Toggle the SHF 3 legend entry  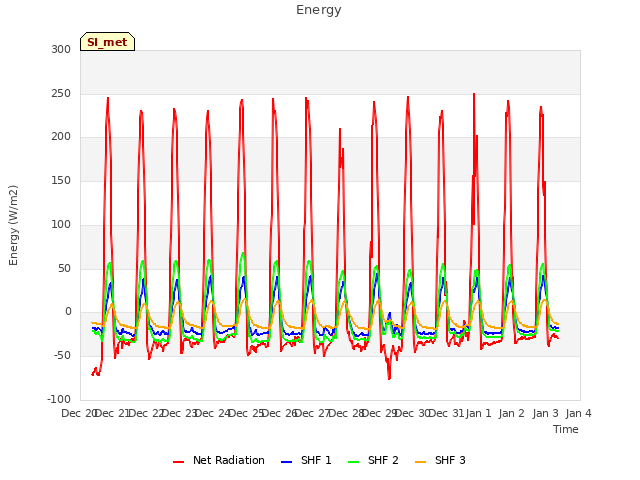pos(440,460)
